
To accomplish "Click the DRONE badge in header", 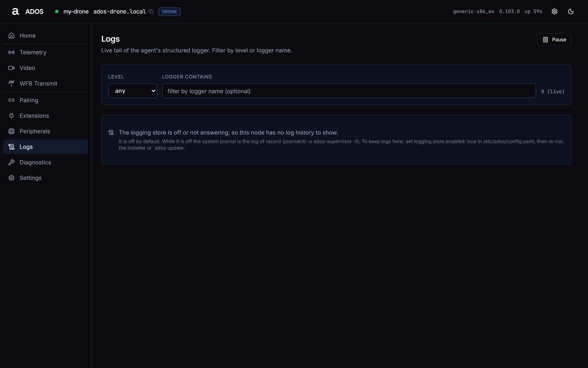I will (169, 11).
